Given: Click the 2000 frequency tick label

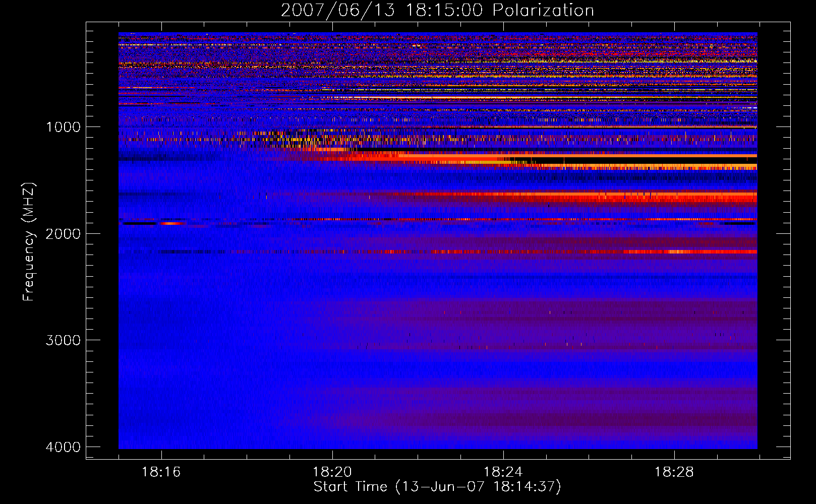Looking at the screenshot, I should (63, 233).
